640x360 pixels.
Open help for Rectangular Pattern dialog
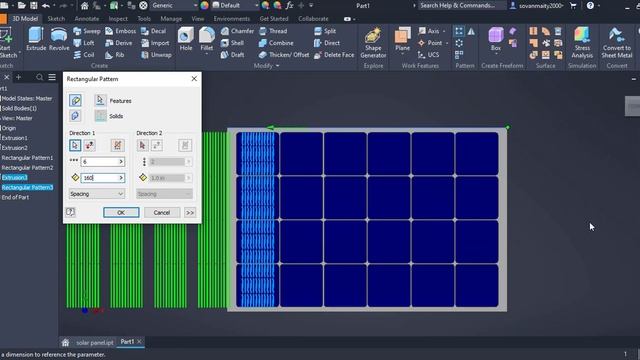70,212
